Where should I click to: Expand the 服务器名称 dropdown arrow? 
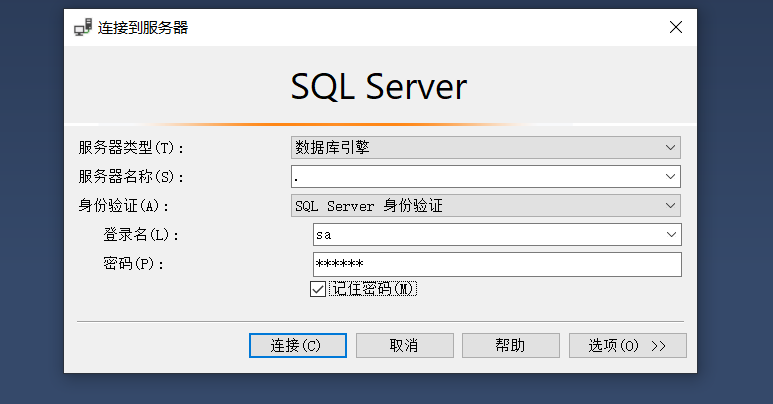point(670,177)
